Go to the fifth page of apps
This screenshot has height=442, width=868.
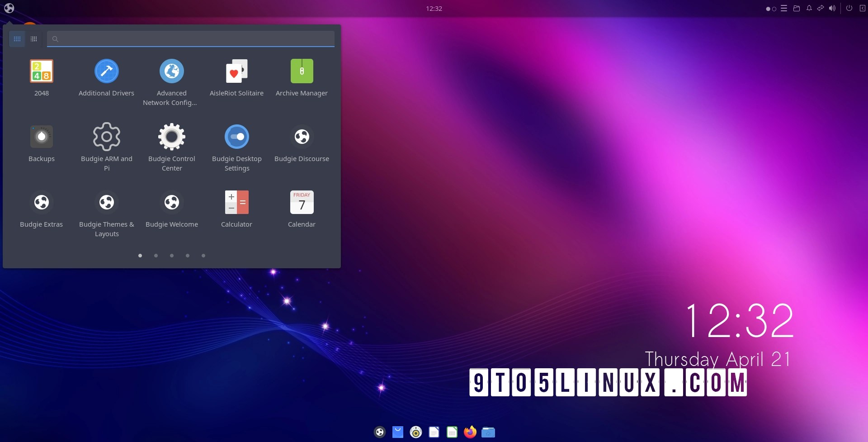(x=203, y=256)
